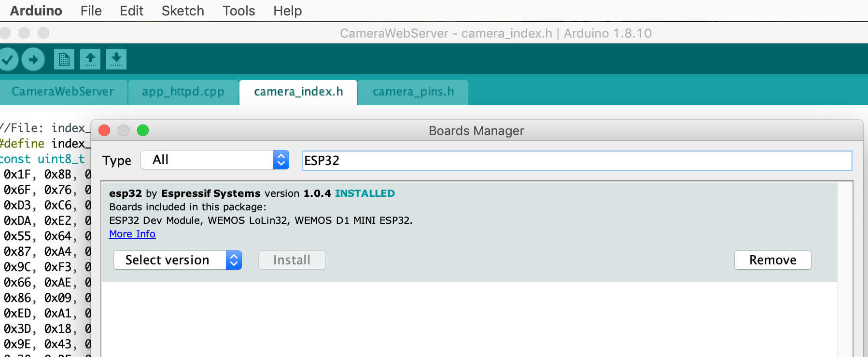Viewport: 868px width, 357px height.
Task: Expand the Type dropdown showing All
Action: coord(215,160)
